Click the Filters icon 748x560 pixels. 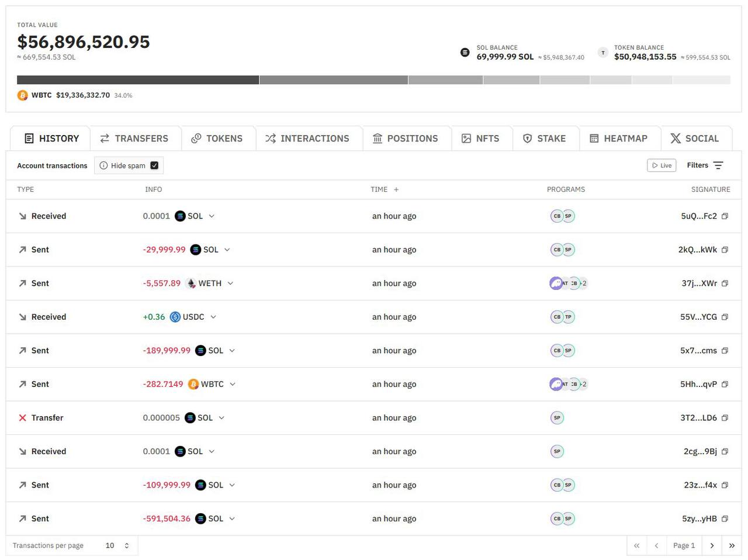tap(718, 165)
